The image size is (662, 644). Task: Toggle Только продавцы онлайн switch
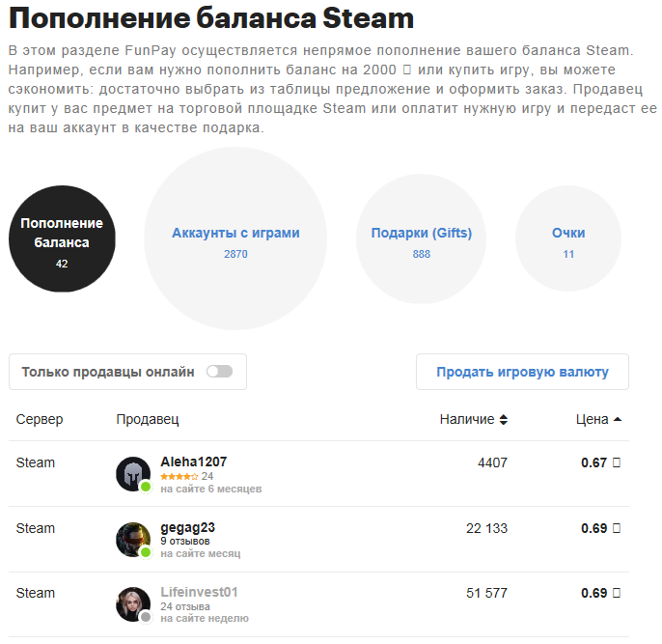[220, 372]
